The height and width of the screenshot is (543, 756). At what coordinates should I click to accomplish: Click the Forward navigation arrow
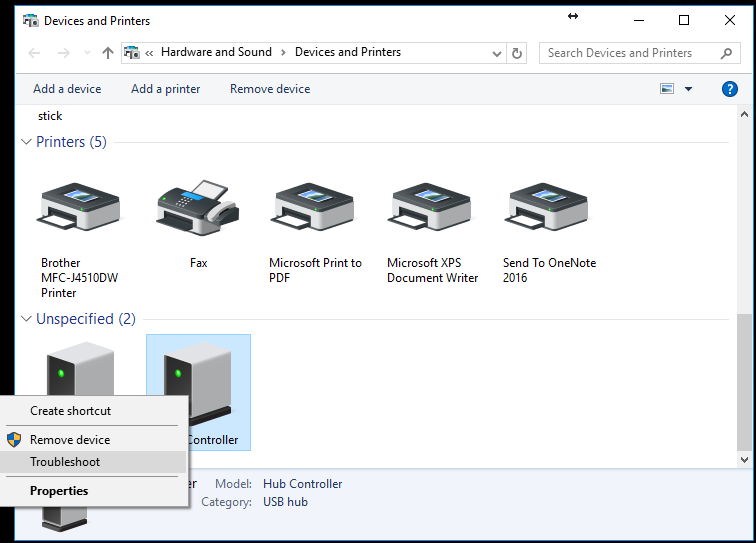click(x=64, y=53)
